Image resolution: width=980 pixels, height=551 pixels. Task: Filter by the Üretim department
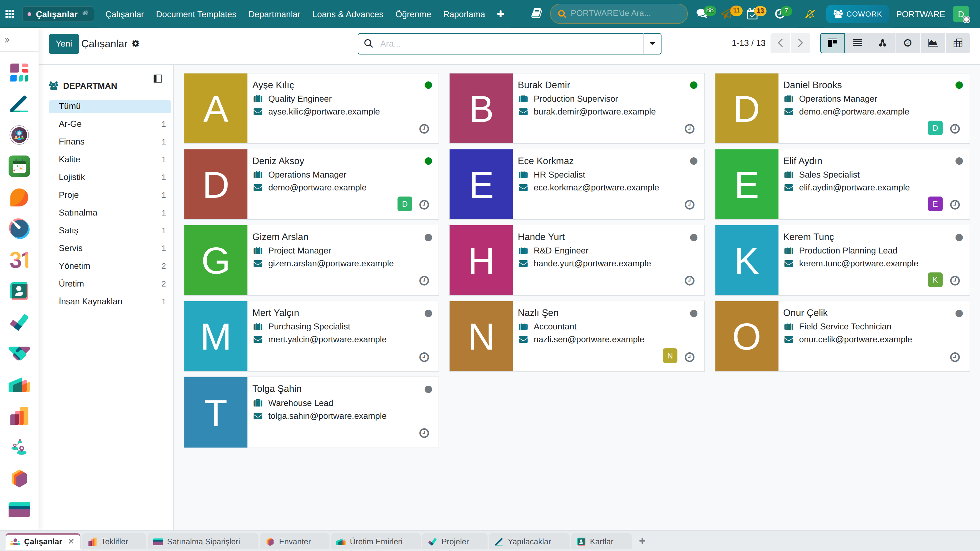110,284
